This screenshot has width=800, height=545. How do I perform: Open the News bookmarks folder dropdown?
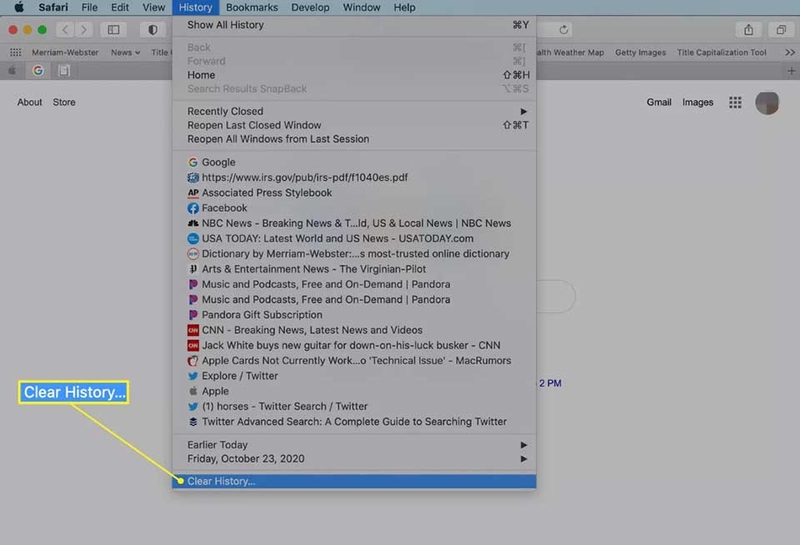[126, 52]
